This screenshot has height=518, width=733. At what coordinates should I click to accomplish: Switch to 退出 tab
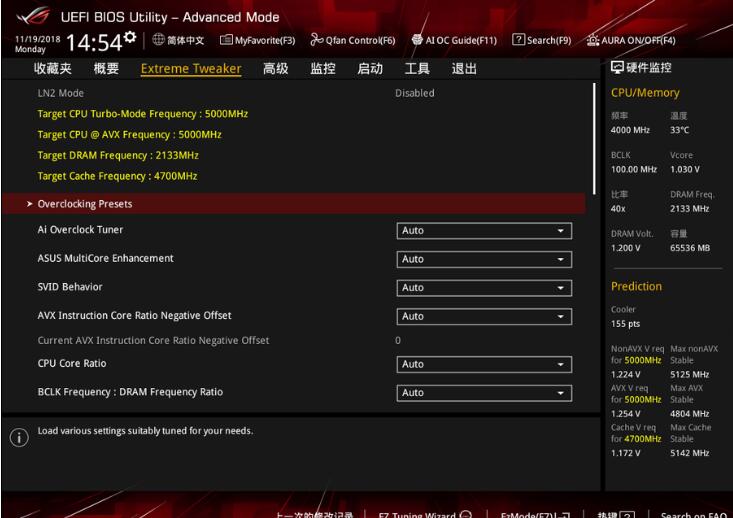click(464, 69)
